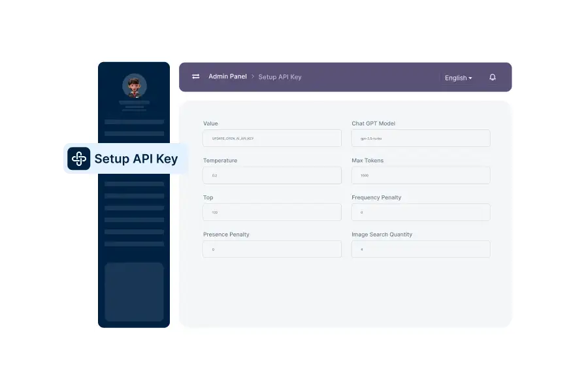Image resolution: width=588 pixels, height=392 pixels.
Task: Open the English language dropdown
Action: point(458,78)
